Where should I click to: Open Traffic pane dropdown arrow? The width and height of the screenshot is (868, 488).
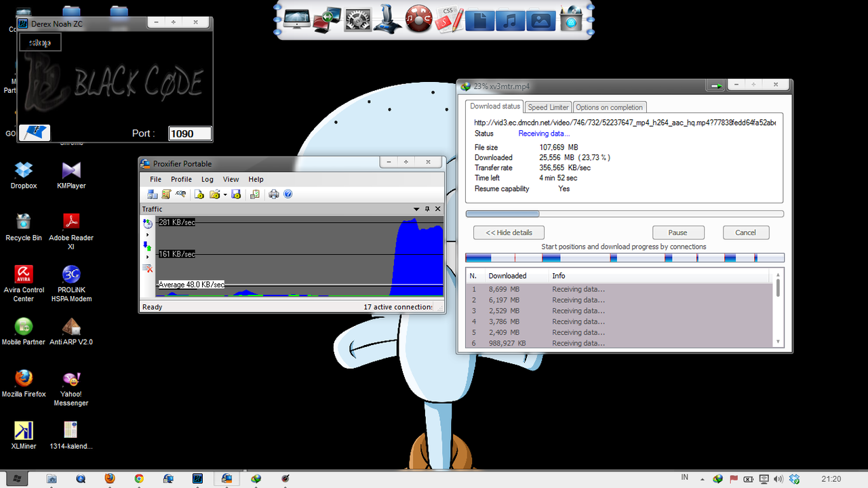point(417,209)
